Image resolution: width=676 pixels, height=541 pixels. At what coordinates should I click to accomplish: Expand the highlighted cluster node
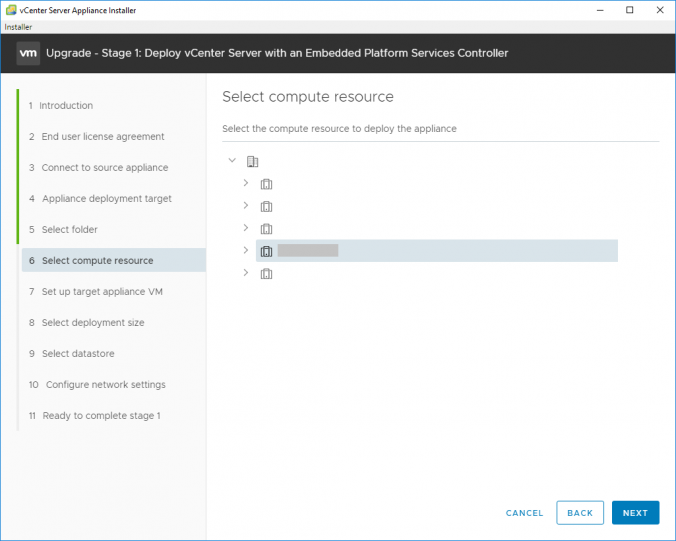pos(246,250)
